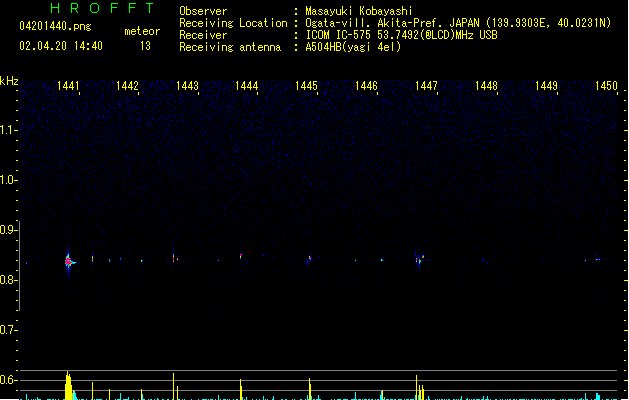Click the Observer label
629x400 pixels.
pos(203,11)
